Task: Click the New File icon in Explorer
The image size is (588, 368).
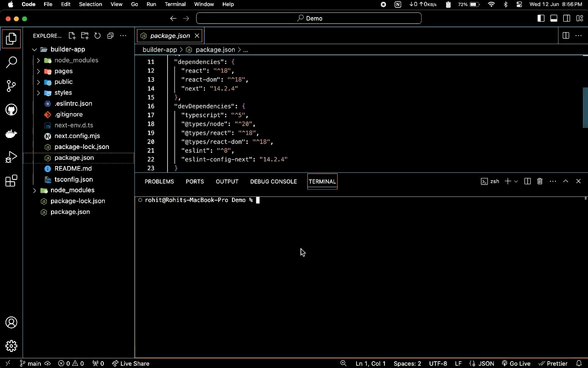Action: [72, 36]
